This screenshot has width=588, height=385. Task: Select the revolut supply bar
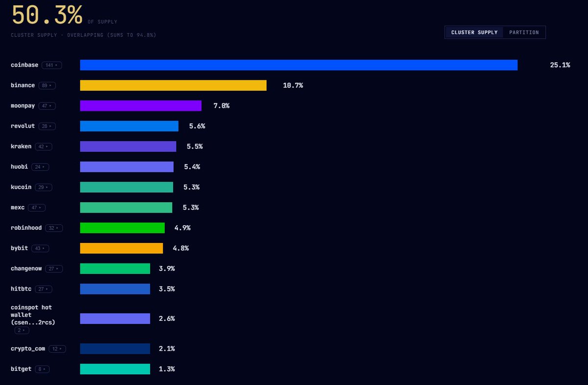(129, 126)
